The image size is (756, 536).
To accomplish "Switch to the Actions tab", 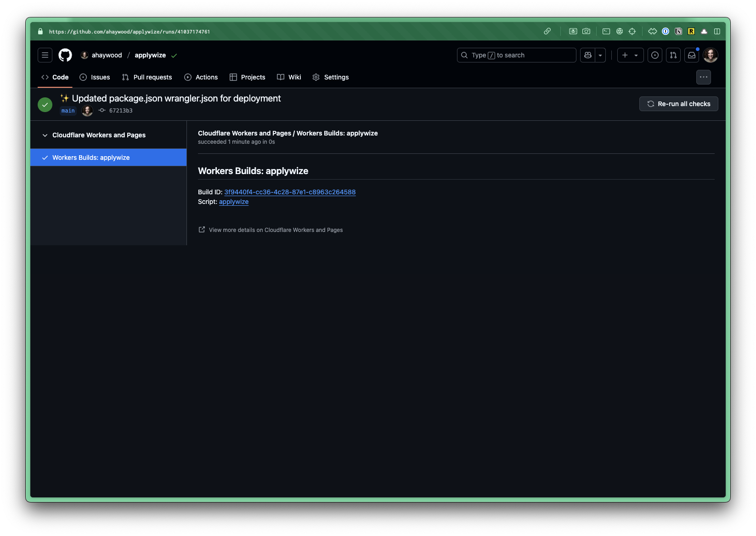I will pos(206,77).
